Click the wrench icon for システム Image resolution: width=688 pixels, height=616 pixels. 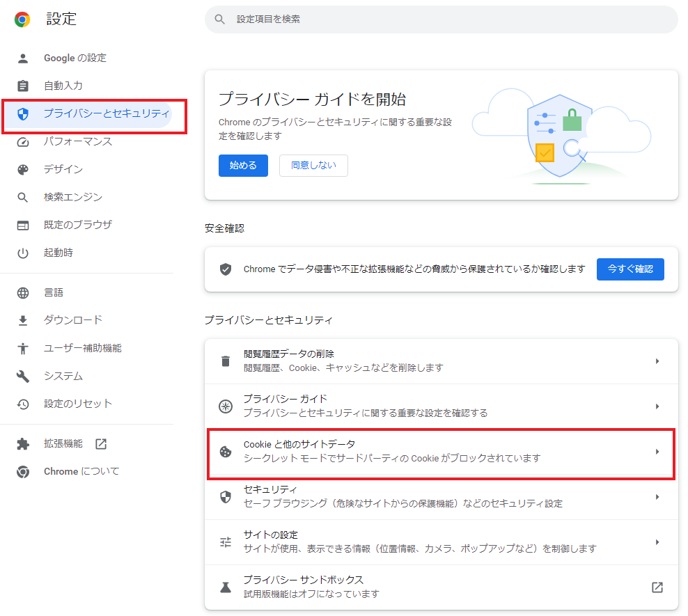pyautogui.click(x=23, y=377)
